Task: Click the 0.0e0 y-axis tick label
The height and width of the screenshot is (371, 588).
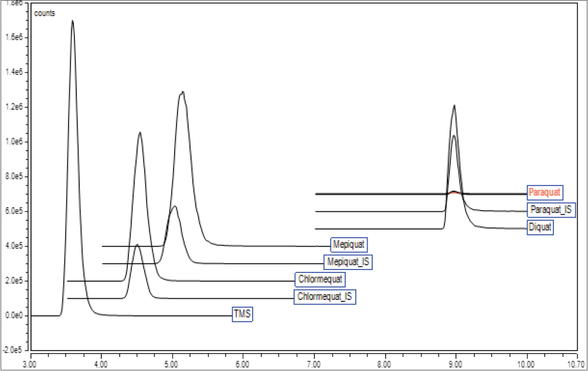Action: [x=12, y=316]
